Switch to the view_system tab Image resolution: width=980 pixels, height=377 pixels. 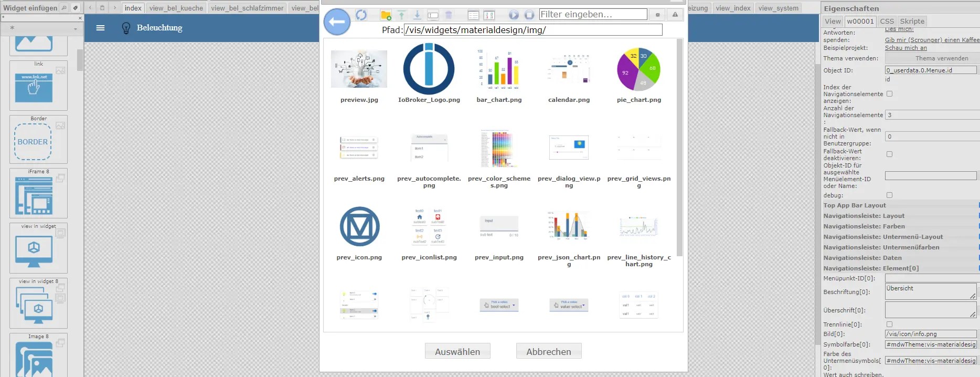(x=778, y=8)
